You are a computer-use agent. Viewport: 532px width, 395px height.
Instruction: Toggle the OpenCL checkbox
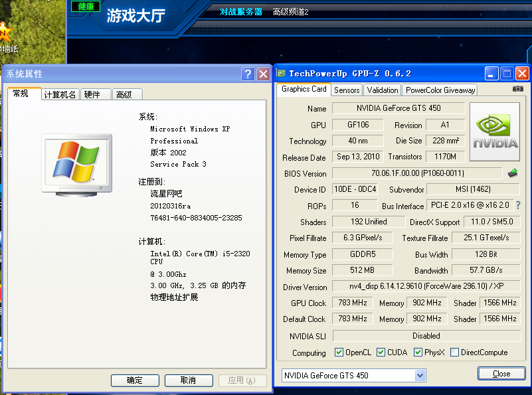(x=339, y=353)
